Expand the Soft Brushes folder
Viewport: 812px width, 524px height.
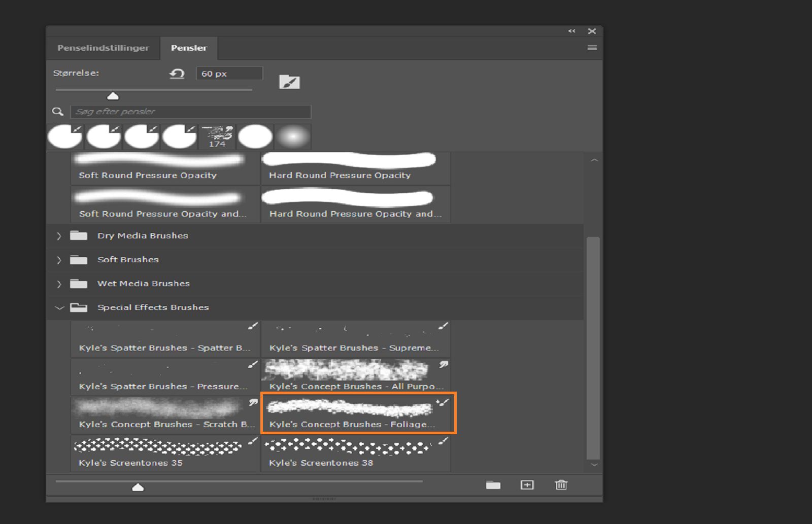59,260
